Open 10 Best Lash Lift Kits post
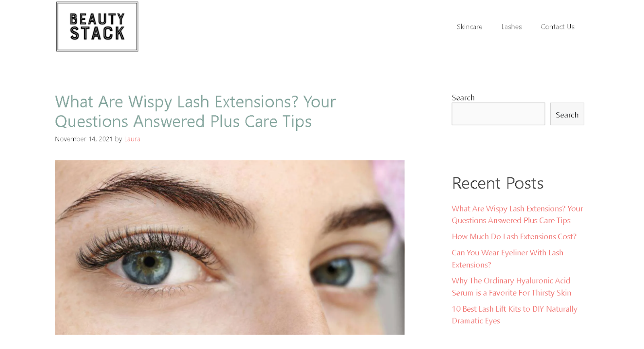The image size is (644, 349). 514,315
